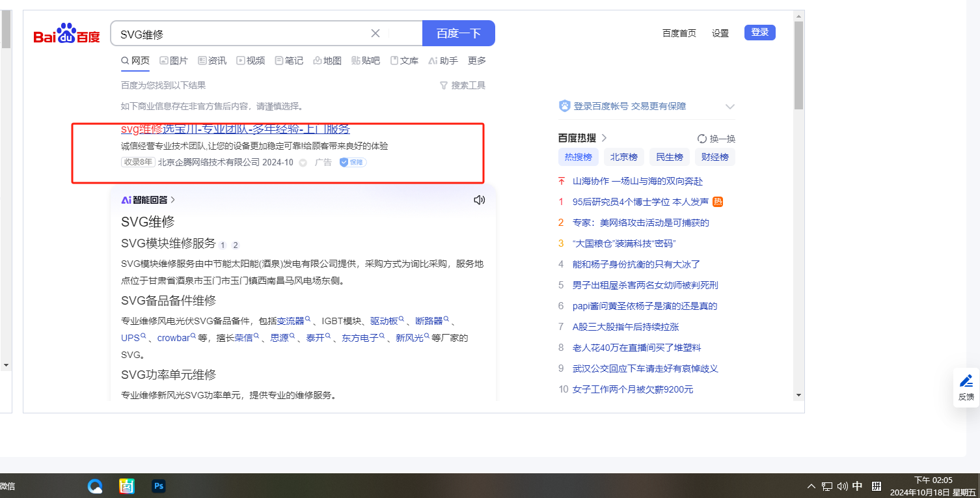Image resolution: width=980 pixels, height=498 pixels.
Task: Open Photoshop from the taskbar
Action: 158,486
